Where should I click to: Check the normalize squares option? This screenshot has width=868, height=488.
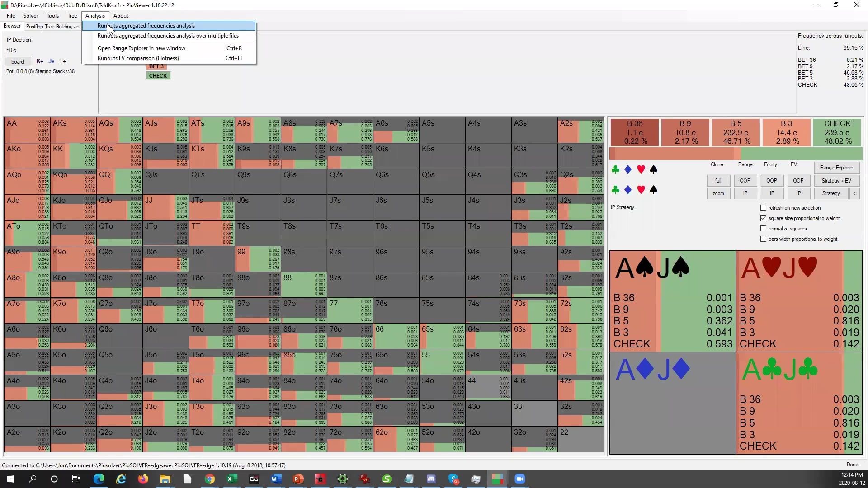(764, 228)
